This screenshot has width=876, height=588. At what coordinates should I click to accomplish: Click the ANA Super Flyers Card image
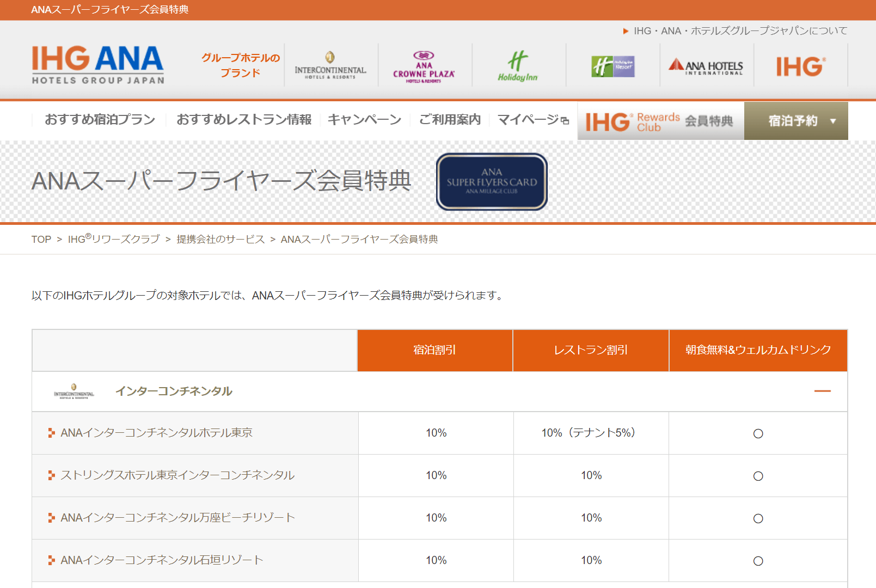[492, 182]
